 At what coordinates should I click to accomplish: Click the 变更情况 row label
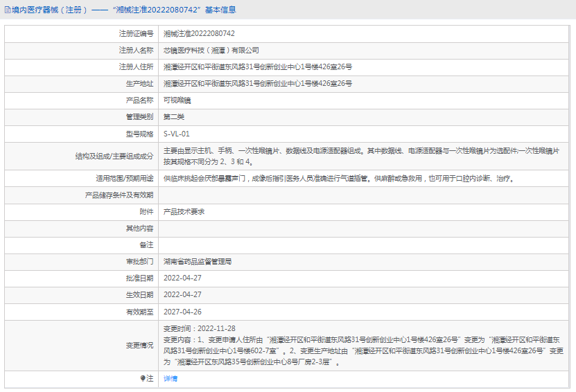click(139, 345)
